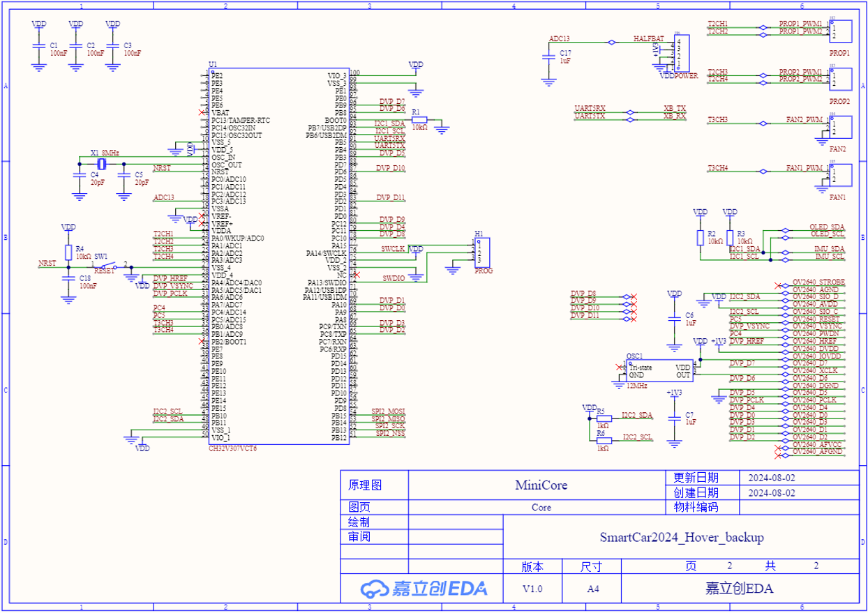
Task: Select capacitor C1 symbol
Action: (x=39, y=47)
